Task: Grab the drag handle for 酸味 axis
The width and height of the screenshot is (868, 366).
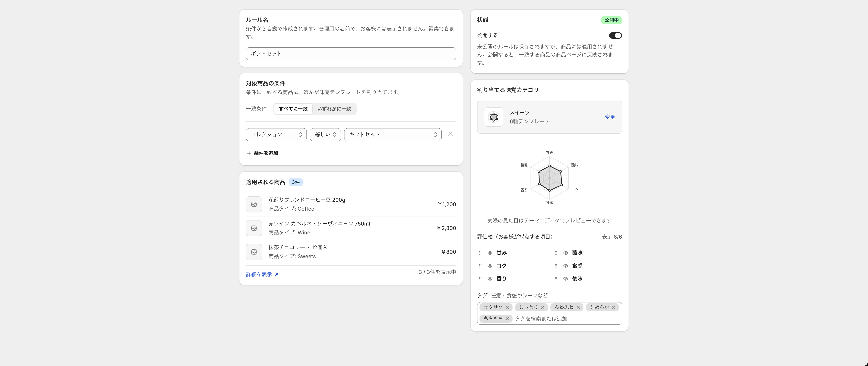Action: 556,253
